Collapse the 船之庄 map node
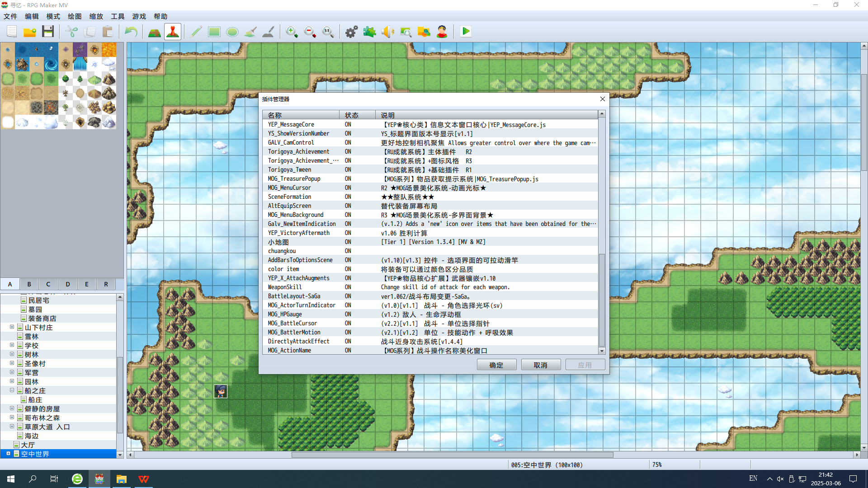The image size is (868, 488). coord(12,390)
